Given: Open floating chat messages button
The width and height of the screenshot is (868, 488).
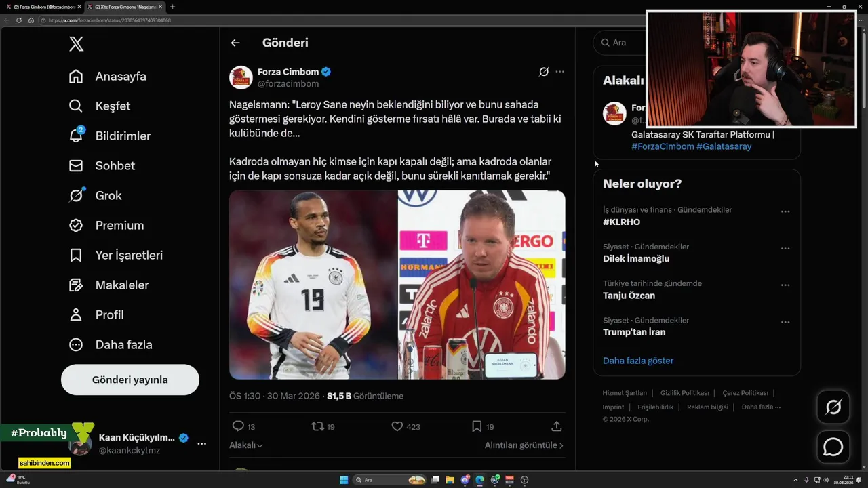Looking at the screenshot, I should coord(833,447).
